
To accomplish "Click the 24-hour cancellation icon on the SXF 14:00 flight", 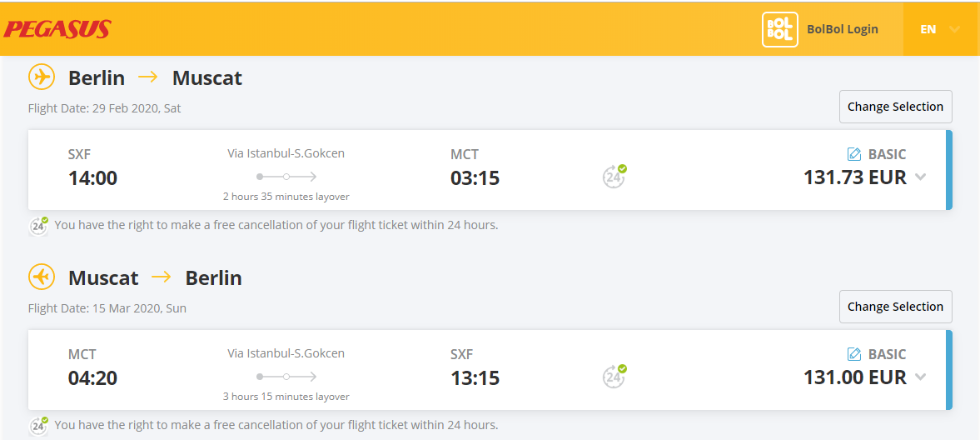I will [614, 176].
